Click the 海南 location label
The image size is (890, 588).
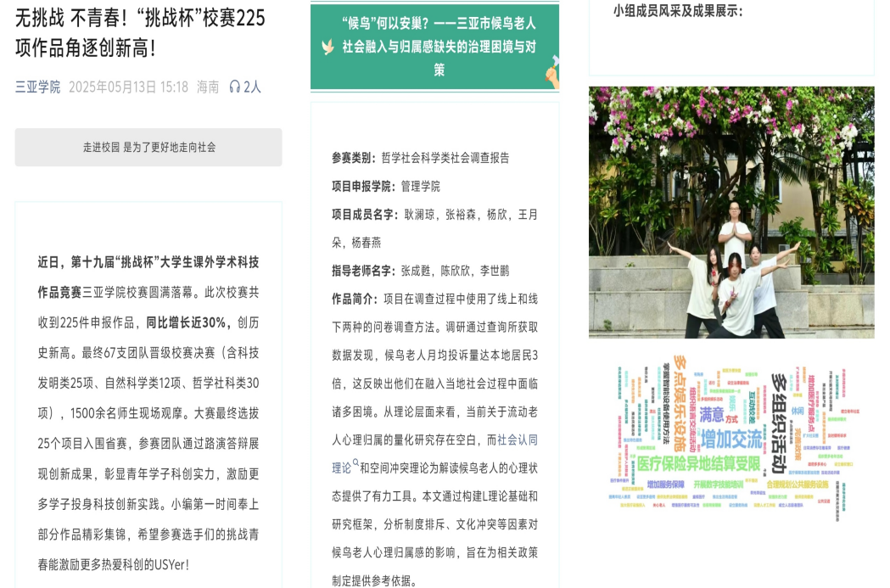[x=208, y=87]
